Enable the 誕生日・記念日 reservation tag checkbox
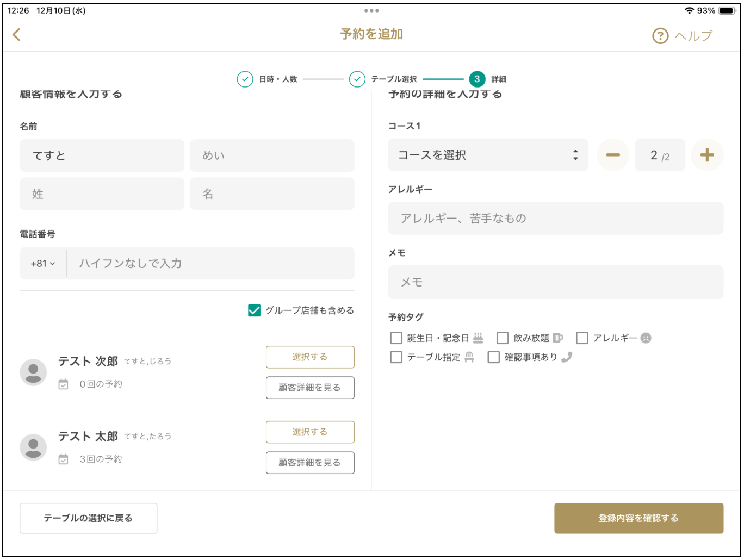Viewport: 744px width, 560px height. 396,338
